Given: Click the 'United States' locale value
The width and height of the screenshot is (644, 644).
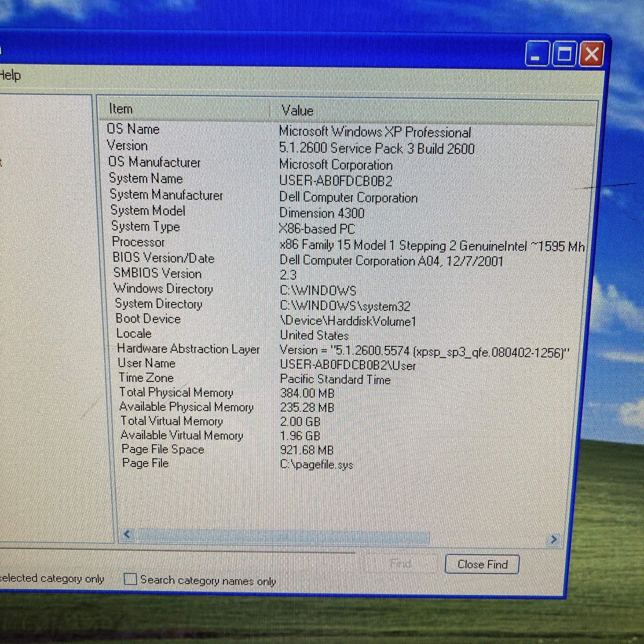Looking at the screenshot, I should 314,335.
